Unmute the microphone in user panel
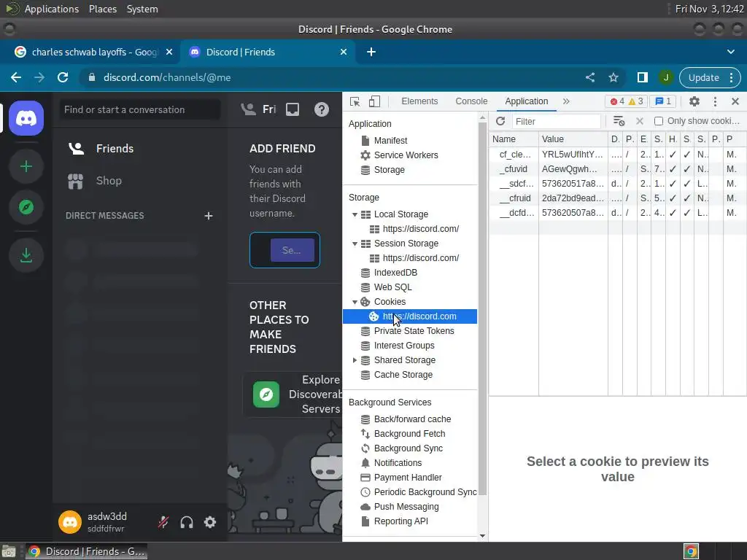 (163, 522)
